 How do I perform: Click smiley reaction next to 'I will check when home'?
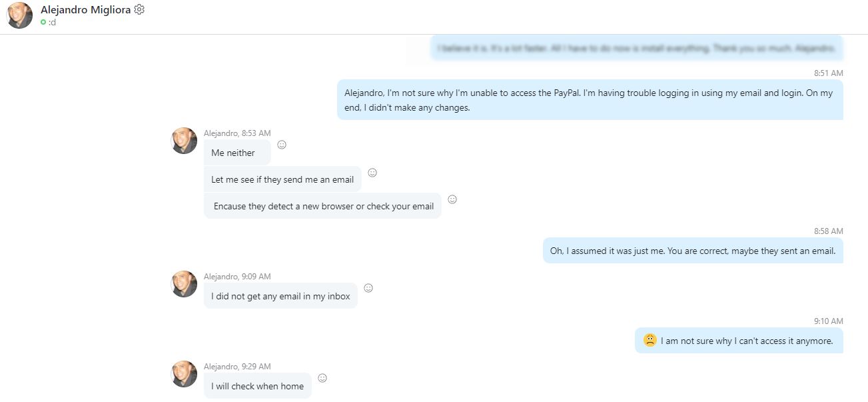(322, 378)
